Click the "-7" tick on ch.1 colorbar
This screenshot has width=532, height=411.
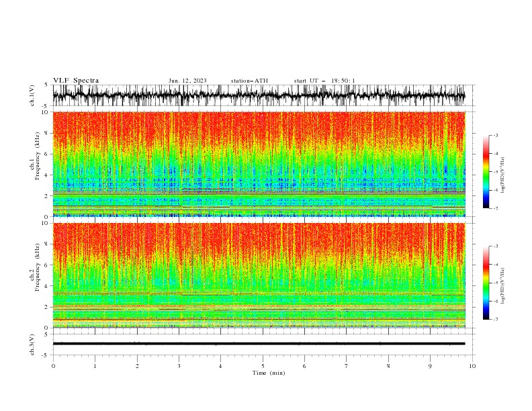coord(496,208)
